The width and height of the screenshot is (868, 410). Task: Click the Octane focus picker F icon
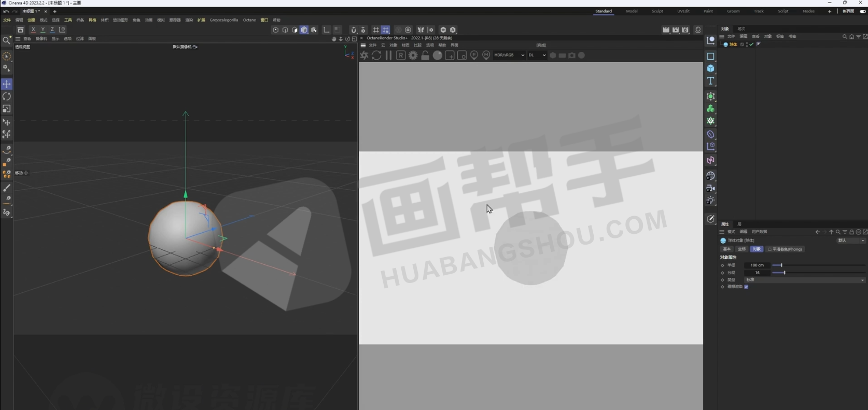pos(474,55)
